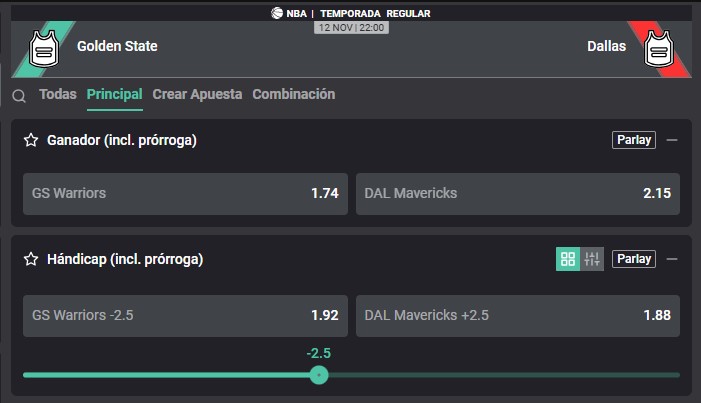Pick DAL Mavericks moneyline at 2.15

518,194
